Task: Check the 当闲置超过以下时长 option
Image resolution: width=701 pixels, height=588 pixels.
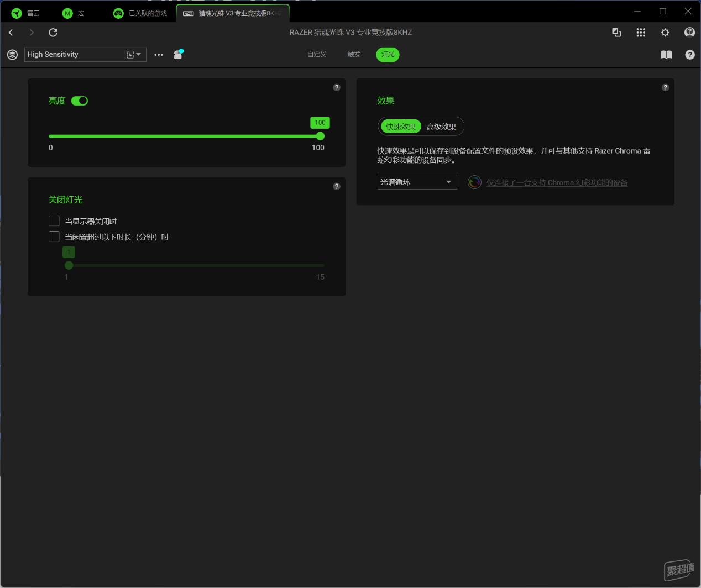Action: [x=54, y=237]
